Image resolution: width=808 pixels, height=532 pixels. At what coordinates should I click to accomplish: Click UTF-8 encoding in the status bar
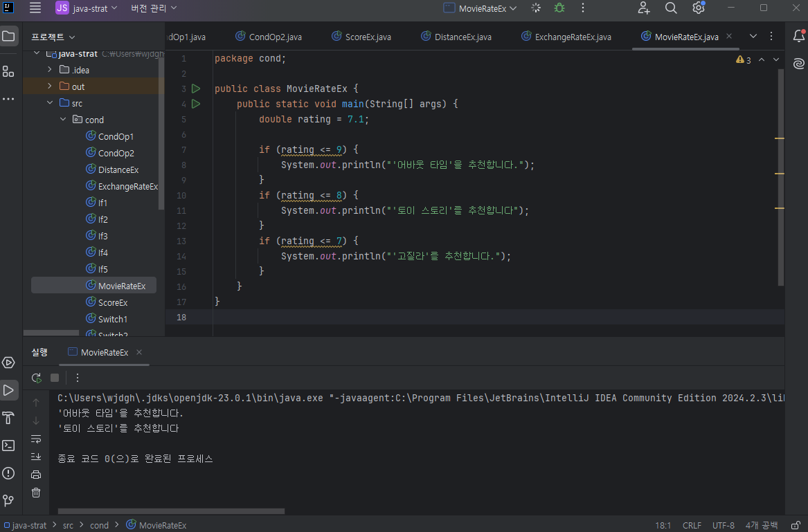[x=723, y=525]
